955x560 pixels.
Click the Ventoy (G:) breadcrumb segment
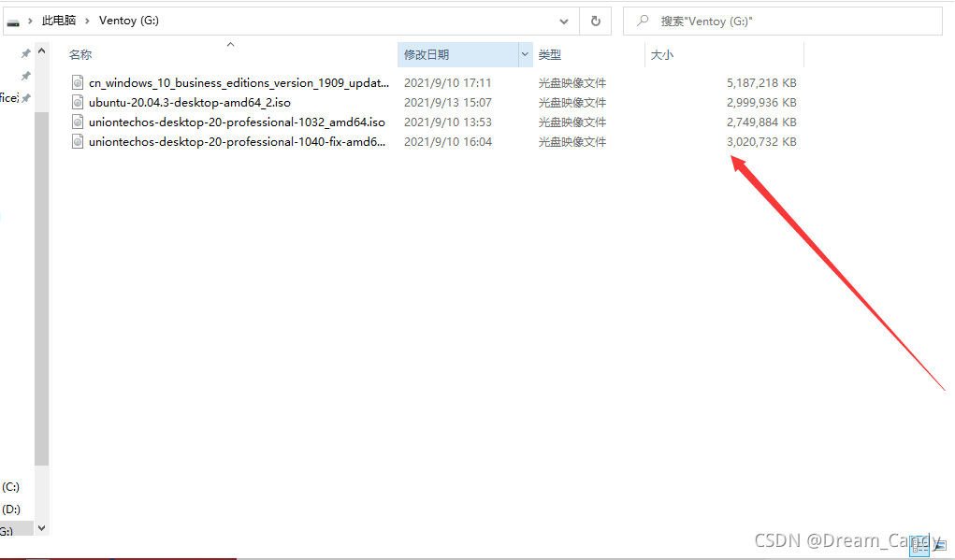[x=128, y=21]
